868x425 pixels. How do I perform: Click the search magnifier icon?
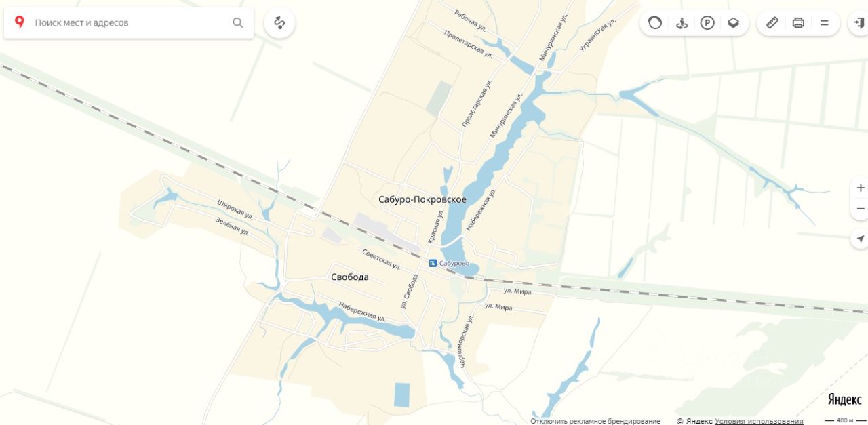pos(238,22)
